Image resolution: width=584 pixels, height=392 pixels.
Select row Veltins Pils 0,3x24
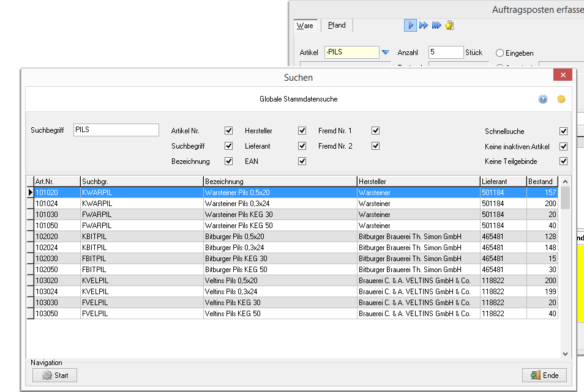[x=296, y=292]
